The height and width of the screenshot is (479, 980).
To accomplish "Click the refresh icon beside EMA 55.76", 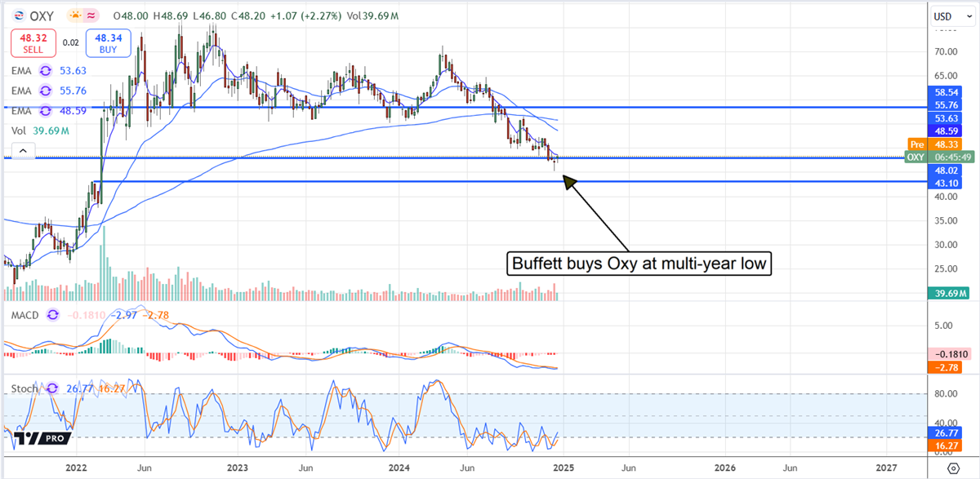I will click(46, 91).
